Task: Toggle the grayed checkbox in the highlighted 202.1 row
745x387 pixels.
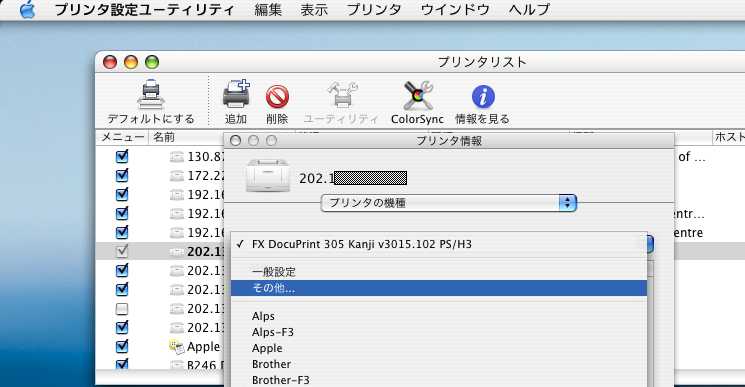Action: coord(122,251)
